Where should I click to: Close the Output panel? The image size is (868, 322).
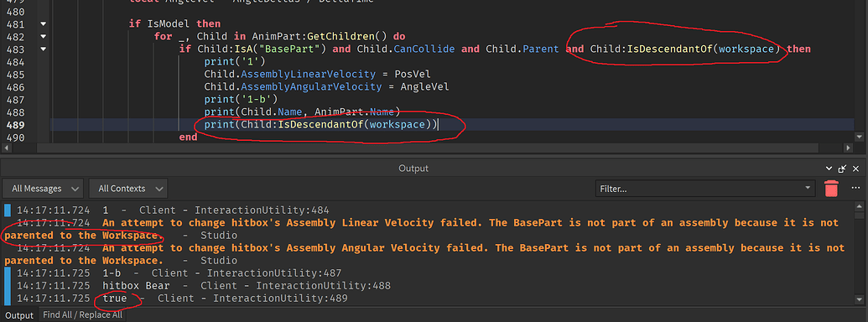856,169
